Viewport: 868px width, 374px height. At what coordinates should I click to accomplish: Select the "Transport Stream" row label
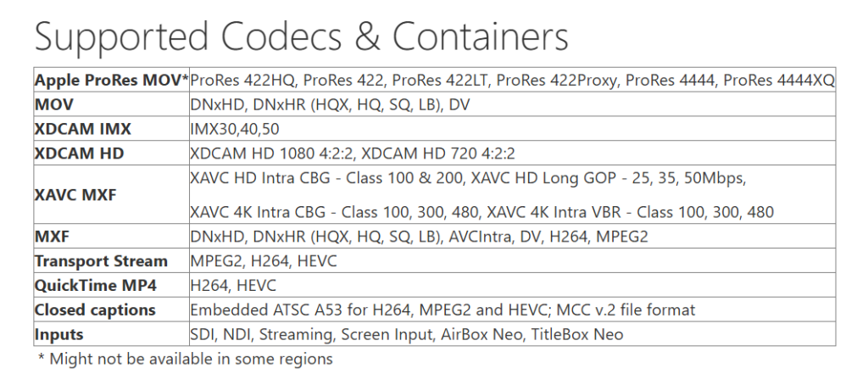[x=101, y=261]
